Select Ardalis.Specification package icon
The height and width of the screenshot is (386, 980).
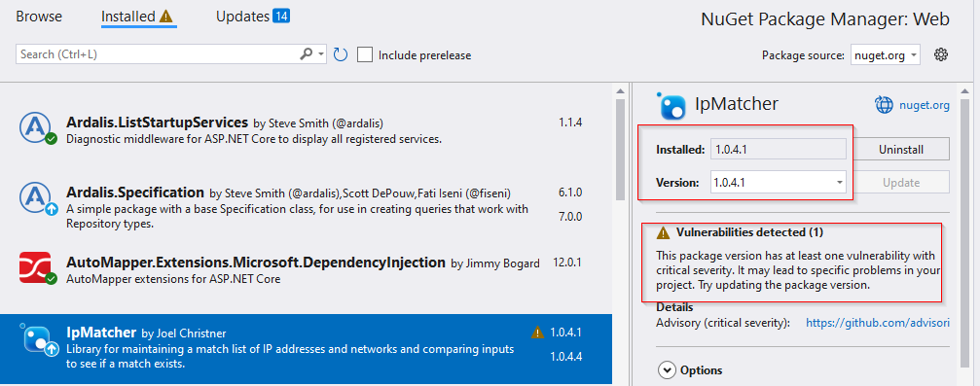[x=38, y=198]
